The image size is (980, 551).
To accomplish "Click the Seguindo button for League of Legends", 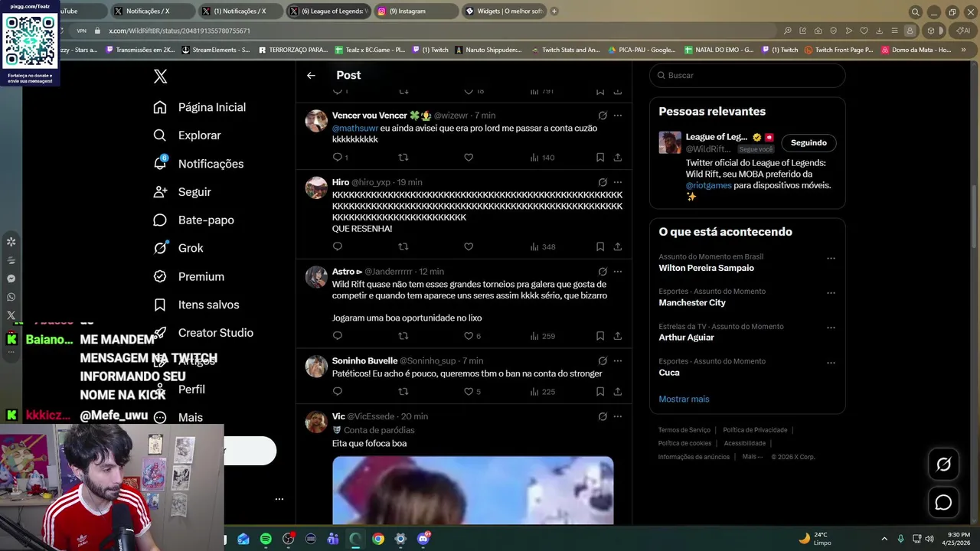I will tap(808, 143).
